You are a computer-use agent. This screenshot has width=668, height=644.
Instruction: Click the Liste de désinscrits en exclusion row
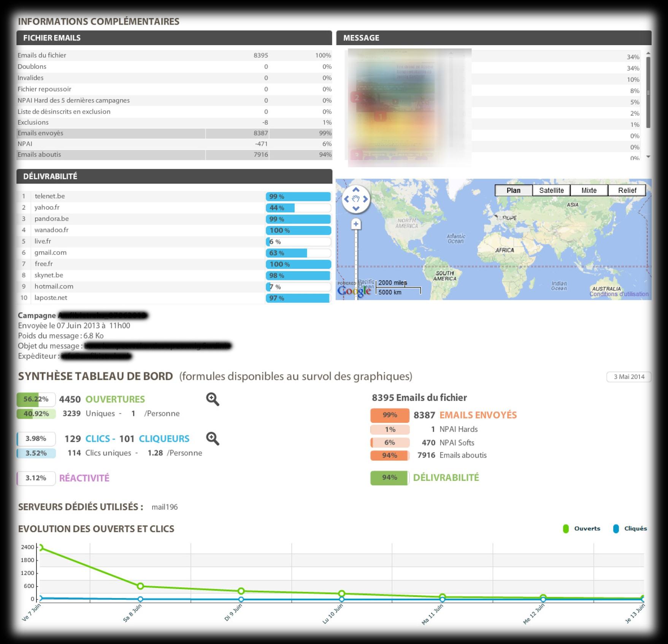174,111
